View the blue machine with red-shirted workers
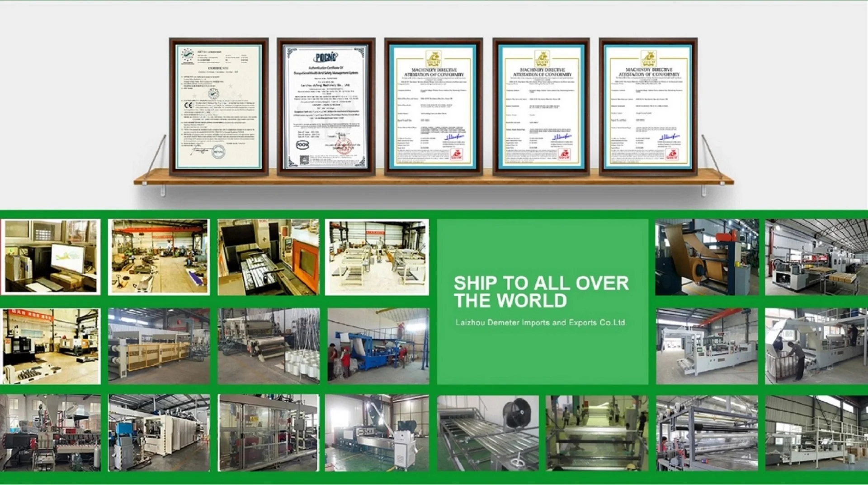 pos(378,346)
